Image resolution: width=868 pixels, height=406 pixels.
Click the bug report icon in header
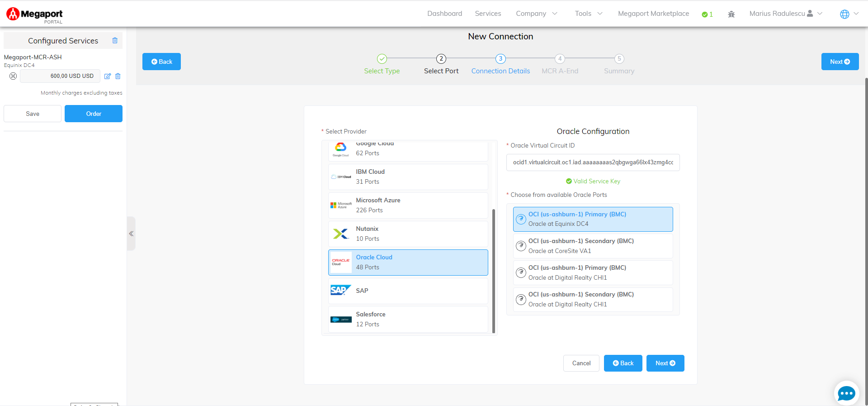click(x=731, y=14)
